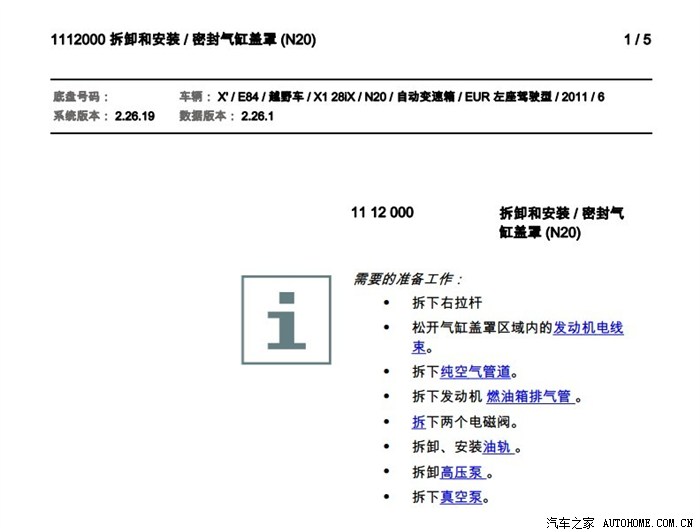This screenshot has width=700, height=532.
Task: Open the 发动机电线束 link
Action: click(588, 328)
